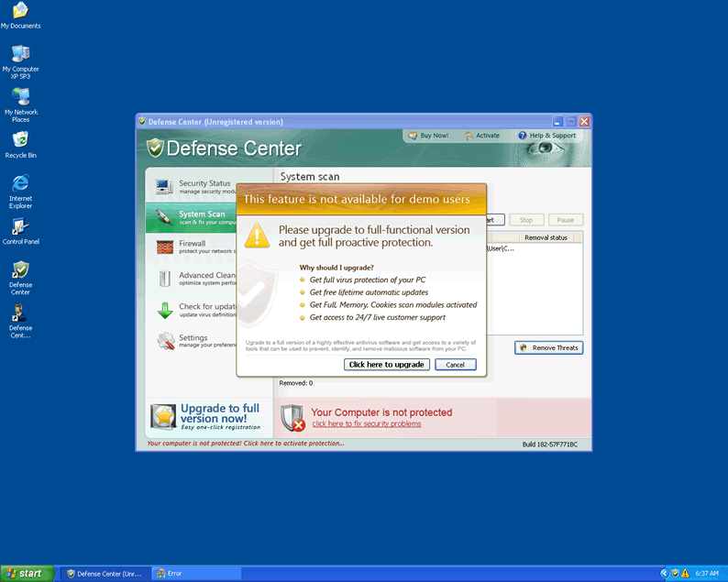The width and height of the screenshot is (728, 582).
Task: Open Internet Explorer desktop icon
Action: [20, 184]
